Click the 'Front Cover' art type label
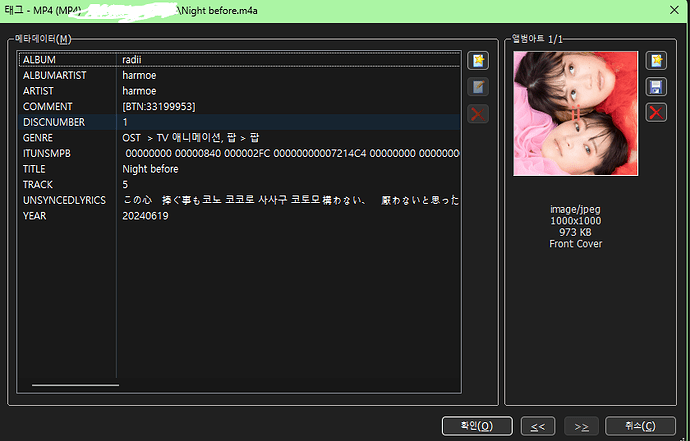690x441 pixels. click(576, 244)
